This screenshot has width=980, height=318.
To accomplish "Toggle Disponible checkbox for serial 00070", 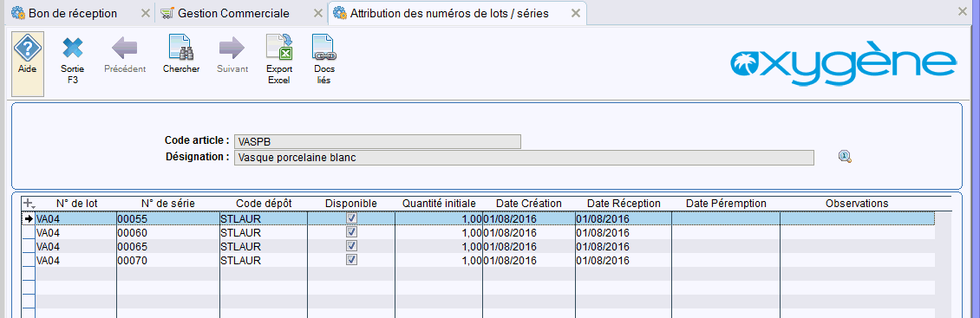I will pyautogui.click(x=352, y=260).
